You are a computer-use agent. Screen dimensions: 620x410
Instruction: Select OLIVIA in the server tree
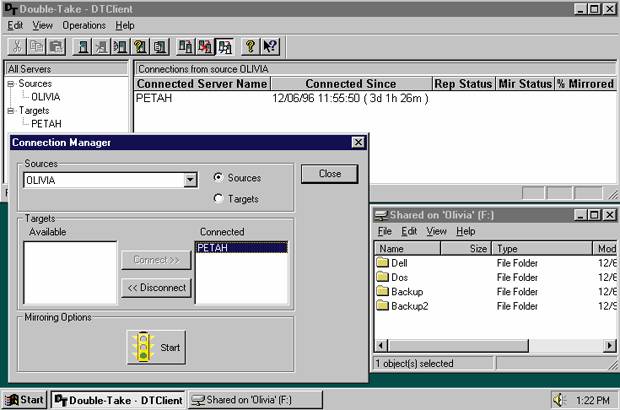pos(45,97)
